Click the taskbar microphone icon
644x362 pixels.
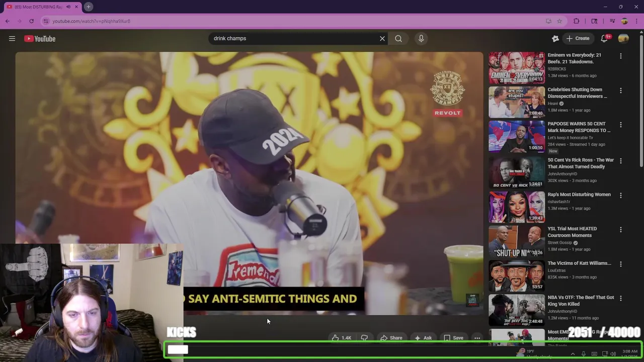tap(584, 354)
